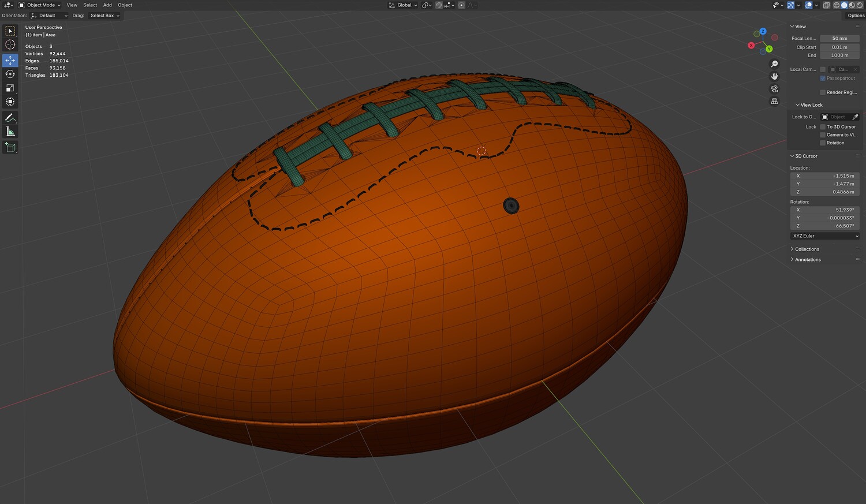This screenshot has height=504, width=866.
Task: Select the Select Box tool
Action: 10,31
